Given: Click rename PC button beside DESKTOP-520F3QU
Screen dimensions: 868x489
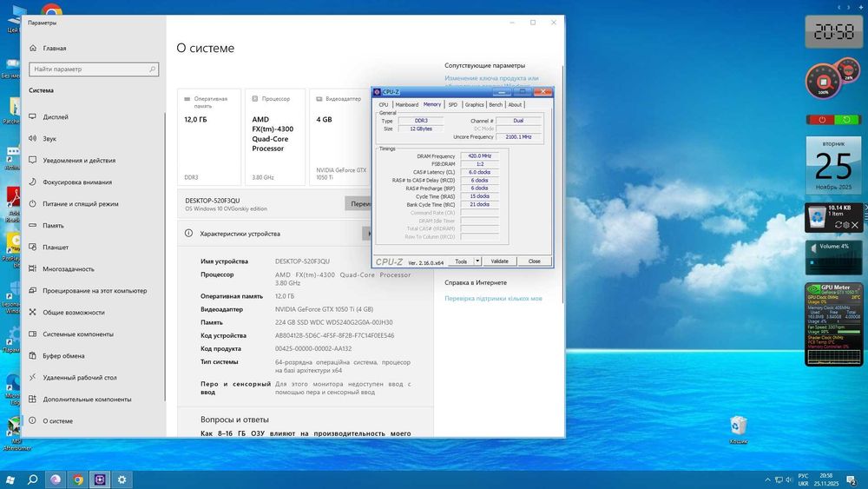Looking at the screenshot, I should pos(358,204).
